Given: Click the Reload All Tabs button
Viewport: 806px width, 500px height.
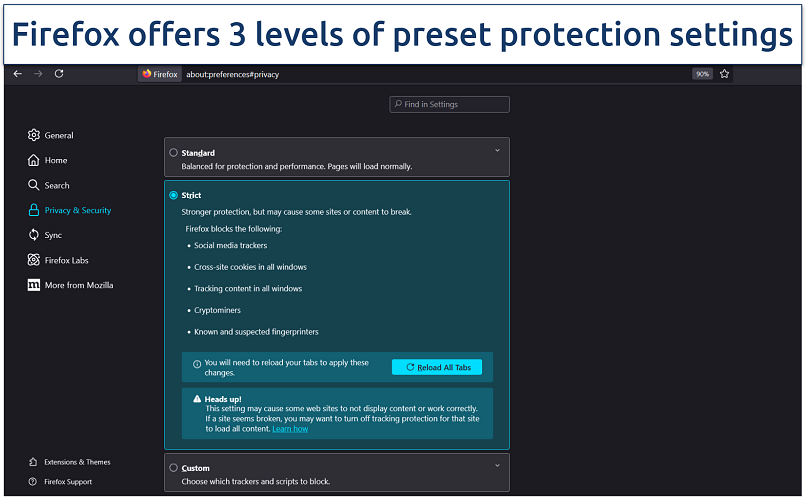Looking at the screenshot, I should (x=437, y=367).
